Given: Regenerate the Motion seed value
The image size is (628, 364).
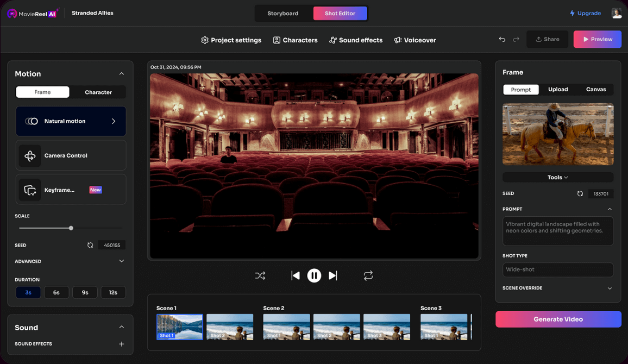Looking at the screenshot, I should pos(90,246).
